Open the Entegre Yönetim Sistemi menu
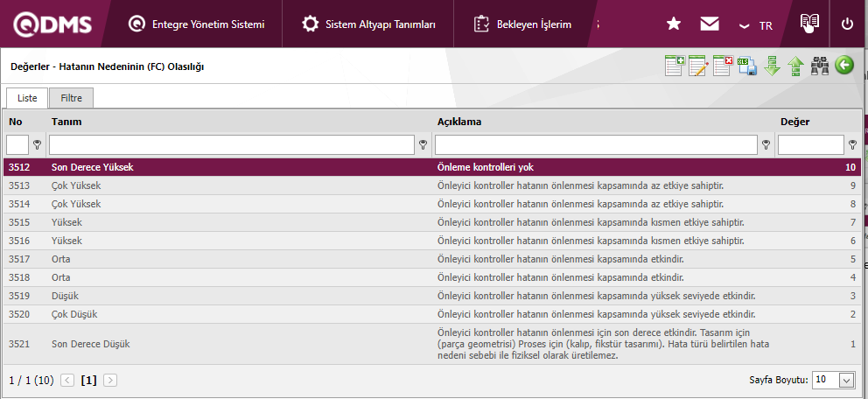Viewport: 868px width, 399px height. pos(197,24)
